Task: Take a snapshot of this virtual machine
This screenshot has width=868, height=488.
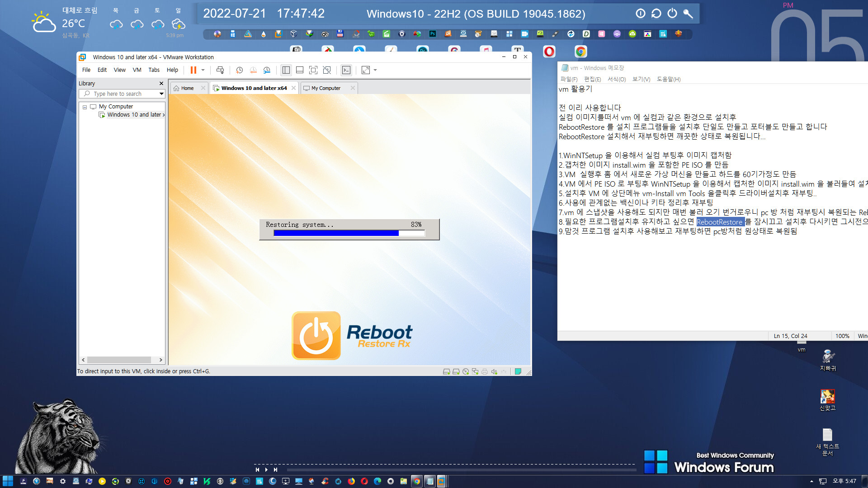Action: tap(240, 70)
